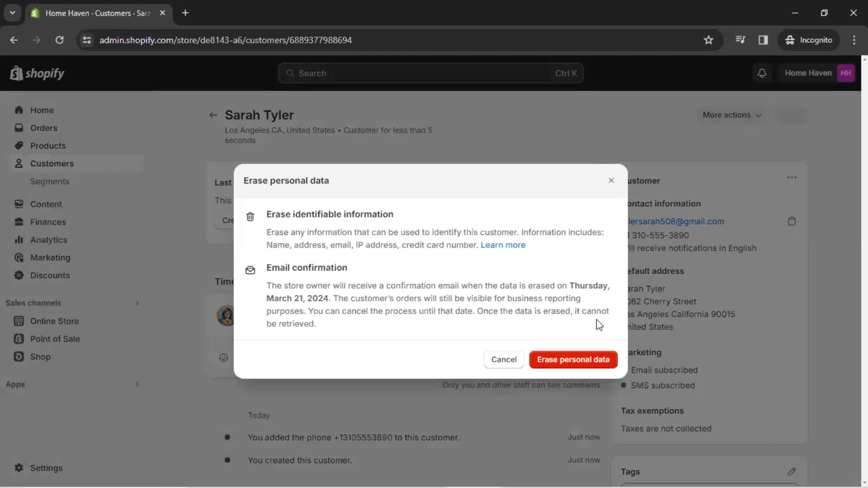868x488 pixels.
Task: Open Segments under Customers
Action: [50, 181]
